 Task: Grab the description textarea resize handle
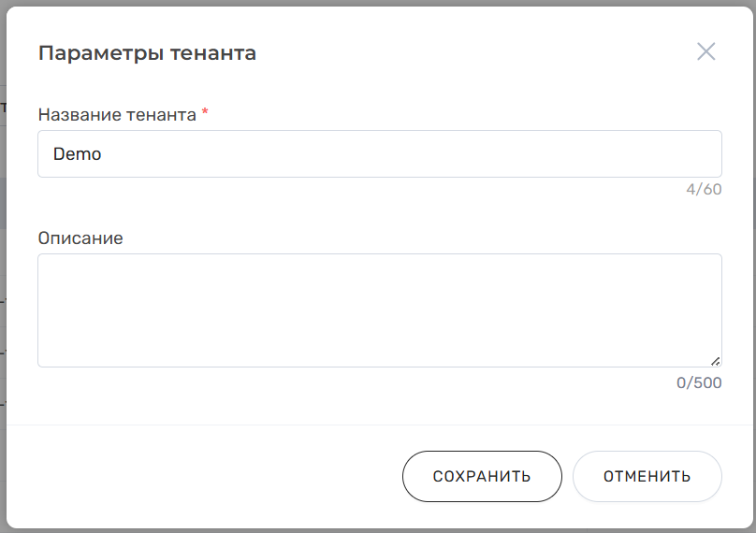(x=715, y=360)
